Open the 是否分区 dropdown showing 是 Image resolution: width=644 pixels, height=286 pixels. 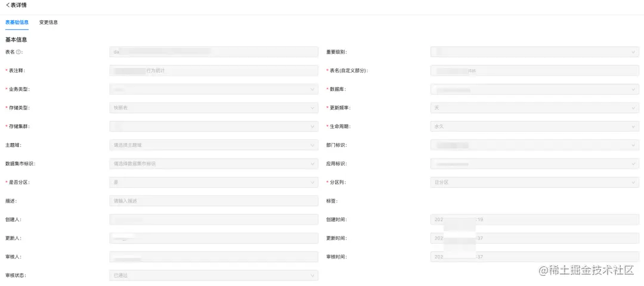pyautogui.click(x=213, y=182)
